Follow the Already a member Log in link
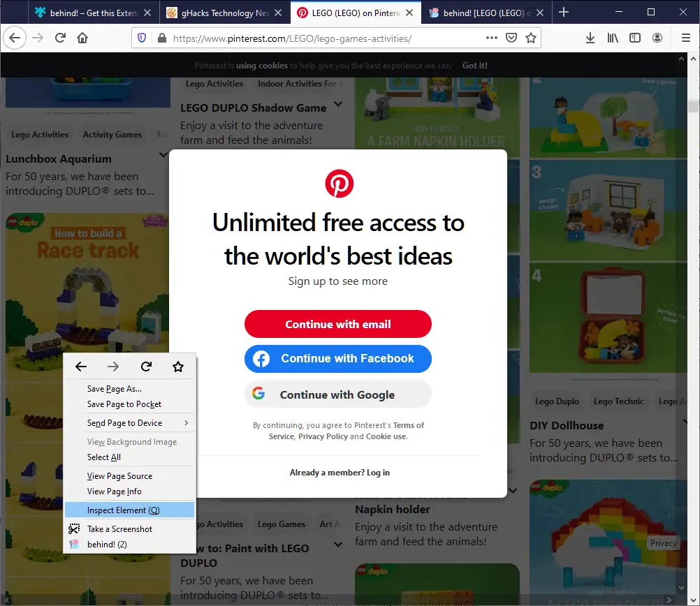The image size is (700, 606). tap(340, 473)
